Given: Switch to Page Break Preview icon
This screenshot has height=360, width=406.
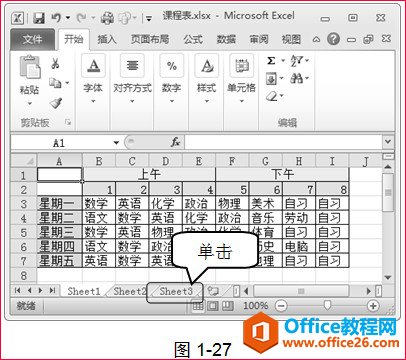Looking at the screenshot, I should (227, 306).
